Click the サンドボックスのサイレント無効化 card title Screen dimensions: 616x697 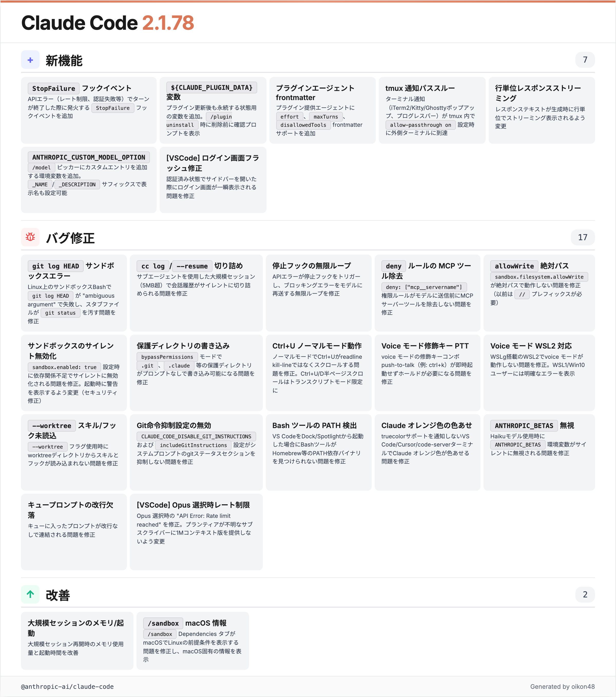(x=71, y=351)
